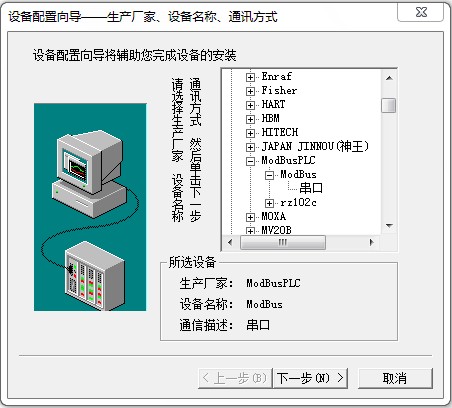The height and width of the screenshot is (408, 452).
Task: Click the computer and PLC illustration
Action: point(90,207)
